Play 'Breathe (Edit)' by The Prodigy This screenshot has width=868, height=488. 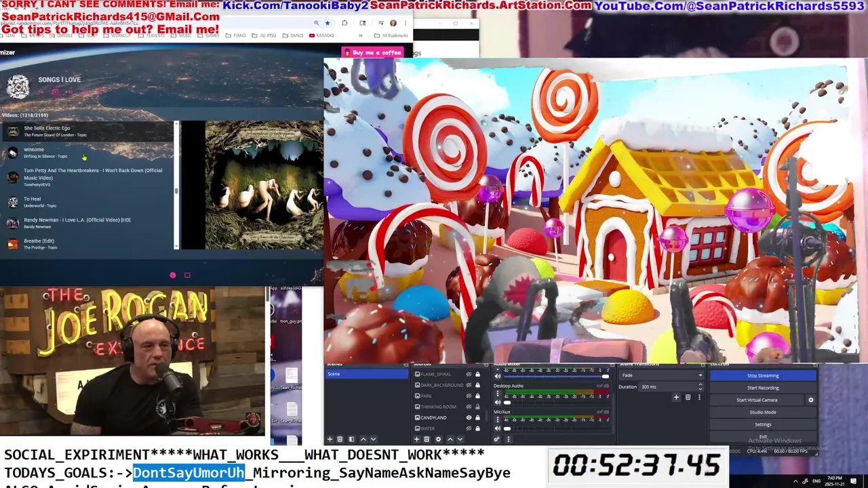pyautogui.click(x=88, y=244)
